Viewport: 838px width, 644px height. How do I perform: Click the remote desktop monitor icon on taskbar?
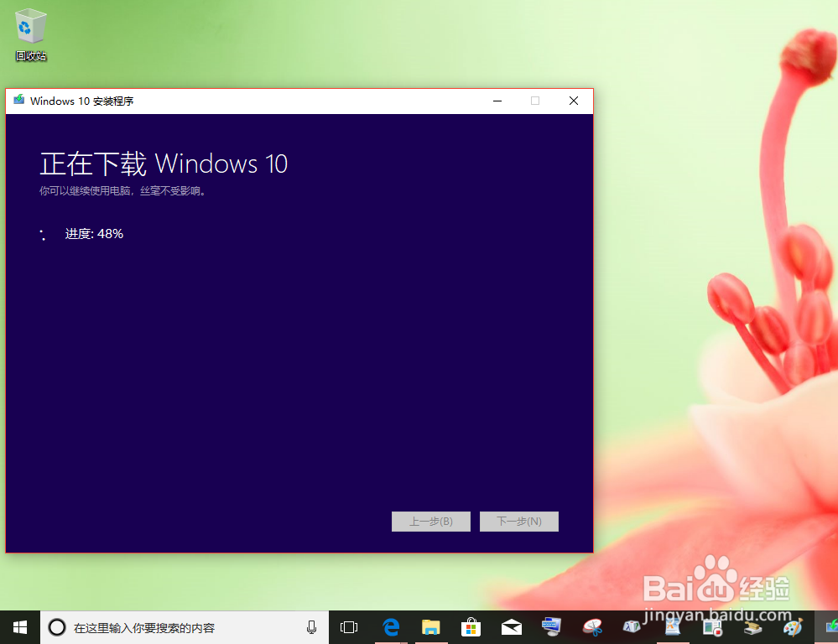[551, 626]
